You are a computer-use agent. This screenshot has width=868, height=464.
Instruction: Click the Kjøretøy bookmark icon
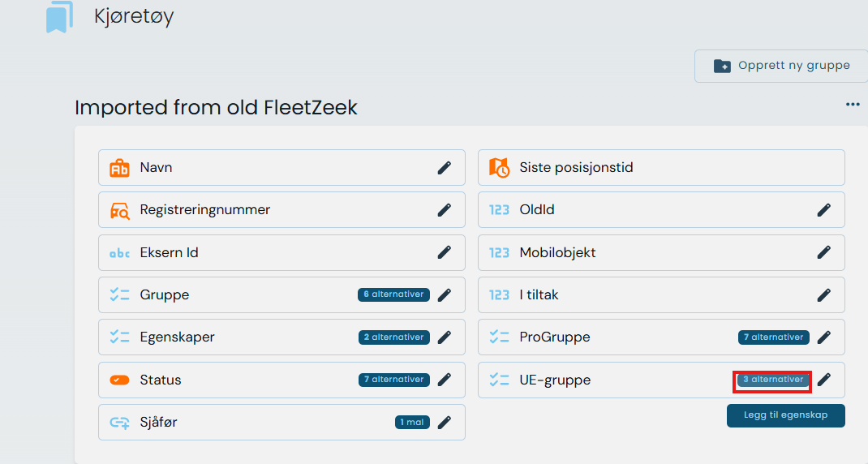59,17
